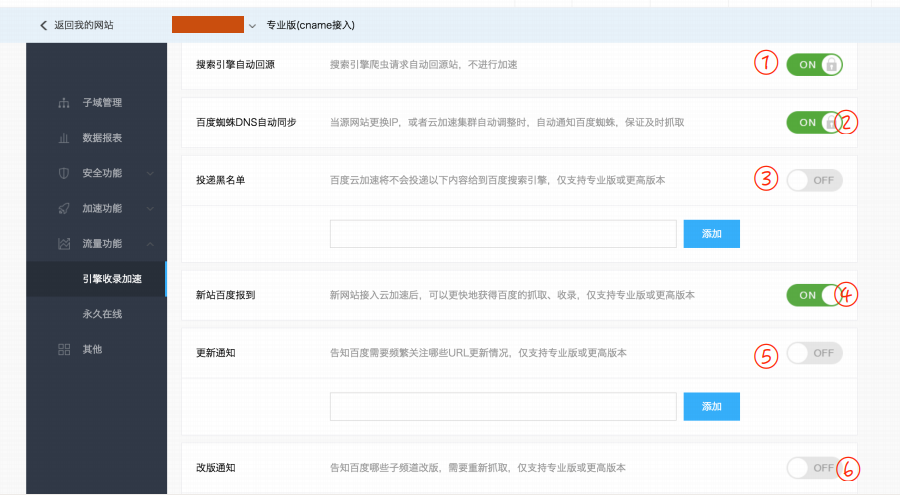Click the 加速功能 rocket icon

pos(64,208)
